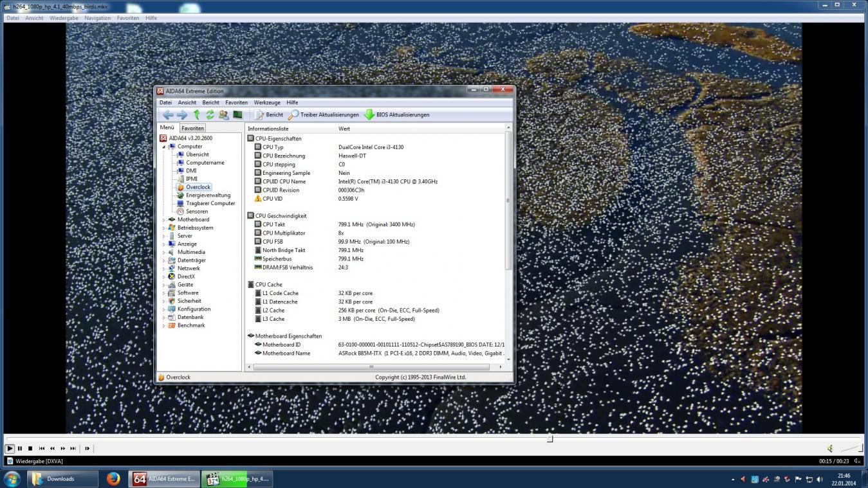Click the green up-level arrow in AIDA64
Image resolution: width=868 pixels, height=488 pixels.
point(197,114)
